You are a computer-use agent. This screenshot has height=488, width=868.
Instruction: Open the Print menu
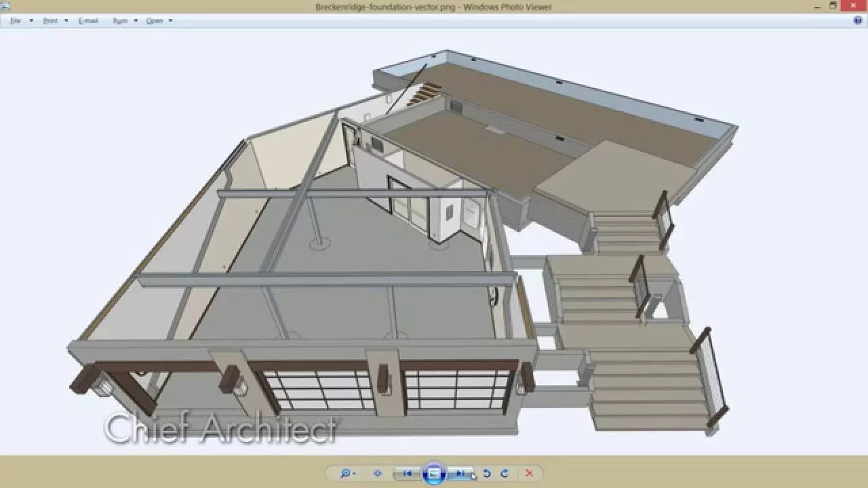pos(50,20)
